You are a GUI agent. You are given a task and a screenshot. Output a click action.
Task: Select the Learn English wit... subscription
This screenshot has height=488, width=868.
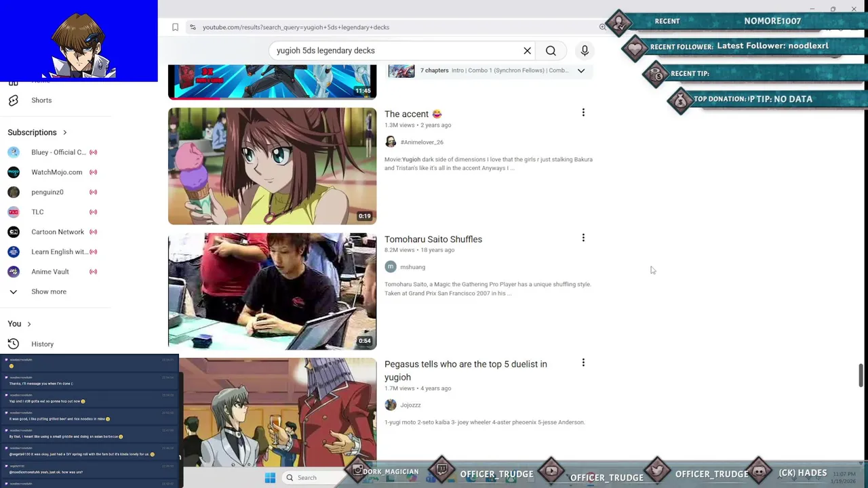pyautogui.click(x=59, y=251)
